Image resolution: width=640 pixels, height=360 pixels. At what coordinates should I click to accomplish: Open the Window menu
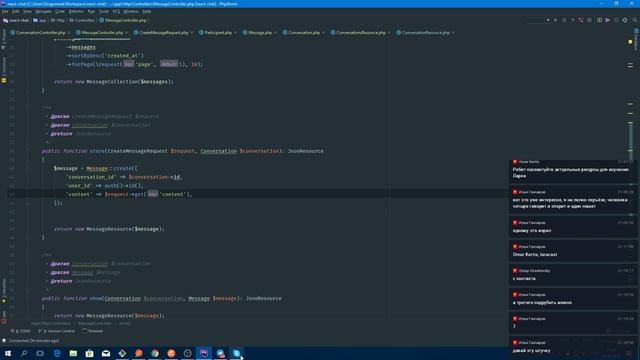pos(131,11)
